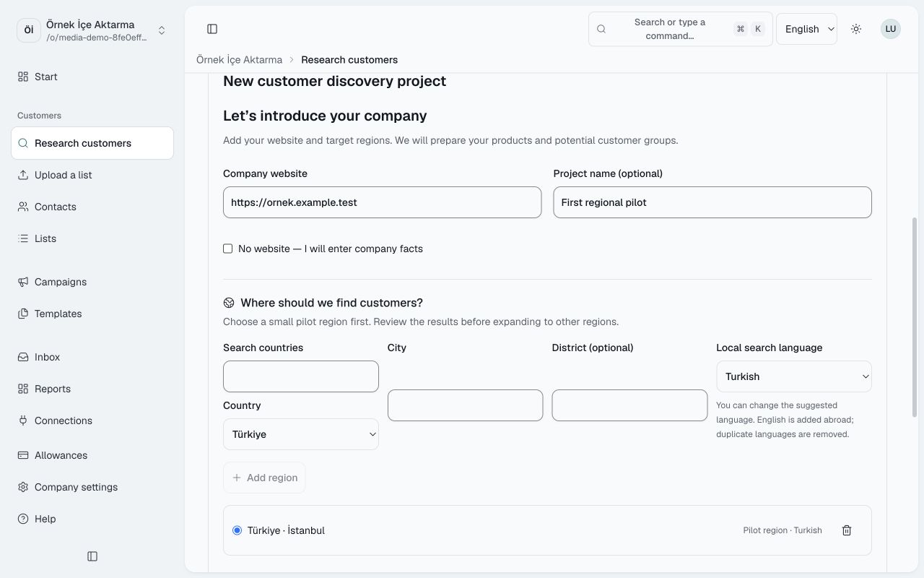Click Search countries input field
The height and width of the screenshot is (578, 924).
(301, 376)
